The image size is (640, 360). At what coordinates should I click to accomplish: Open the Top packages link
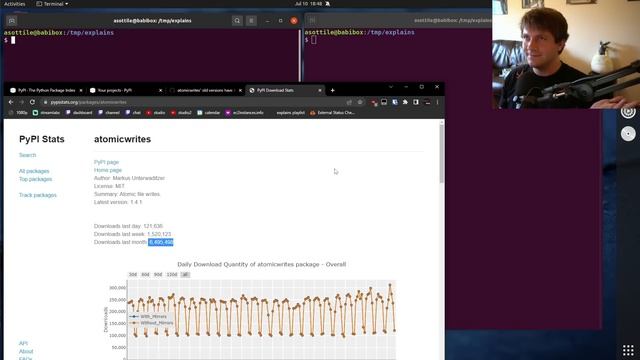coord(36,179)
